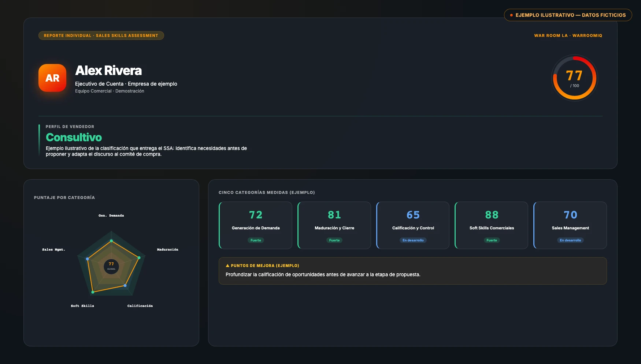Select the Alex Rivera name heading

coord(108,70)
